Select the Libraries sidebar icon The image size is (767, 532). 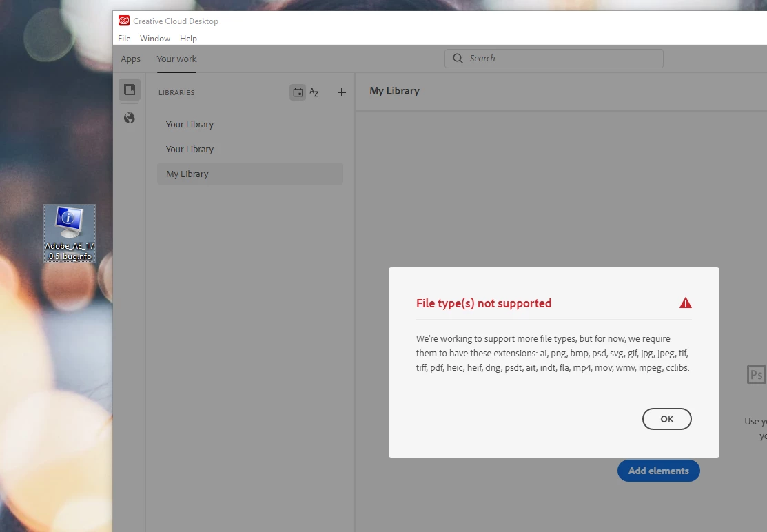click(130, 90)
